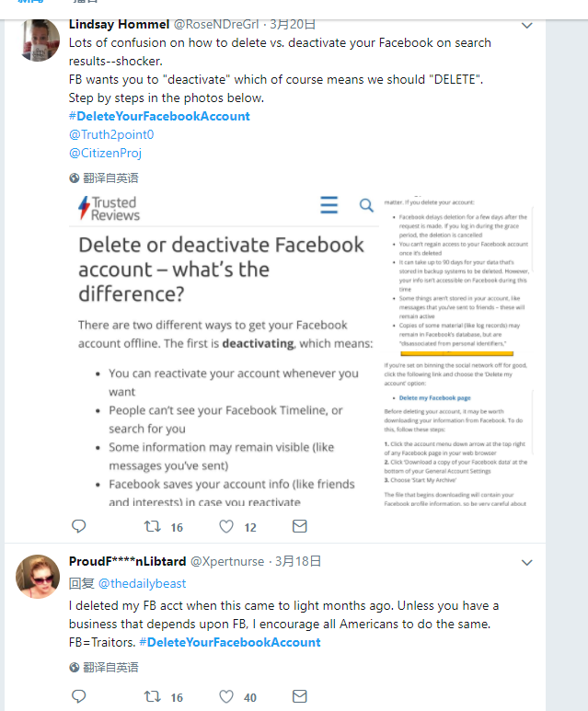Image resolution: width=588 pixels, height=711 pixels.
Task: Open the Trusted Reviews article image
Action: (224, 350)
